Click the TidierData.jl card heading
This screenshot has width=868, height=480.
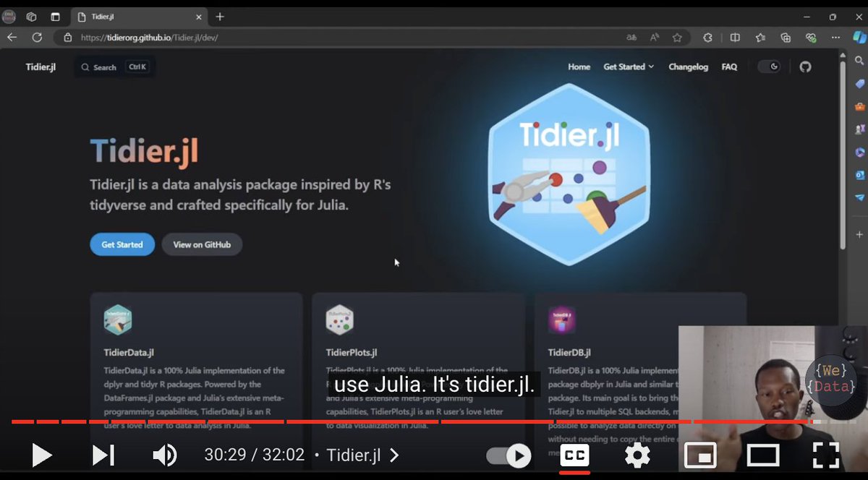[129, 353]
